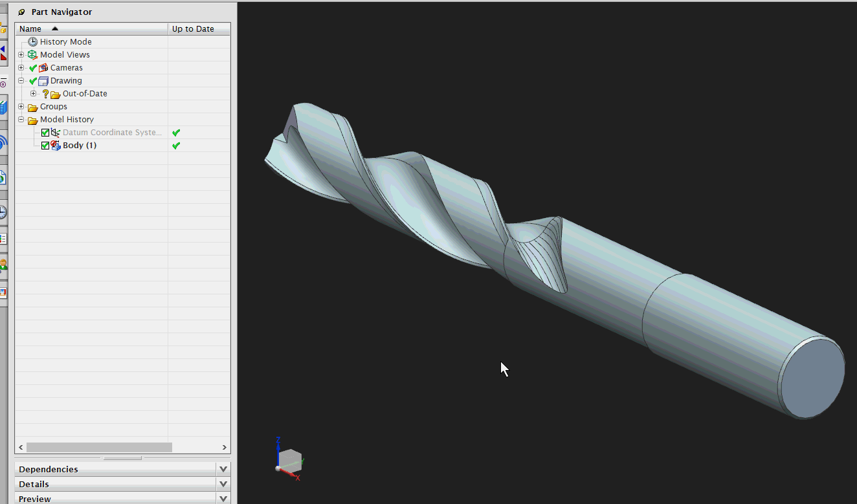Click the Dependencies panel title bar
The width and height of the screenshot is (857, 504).
[x=122, y=469]
